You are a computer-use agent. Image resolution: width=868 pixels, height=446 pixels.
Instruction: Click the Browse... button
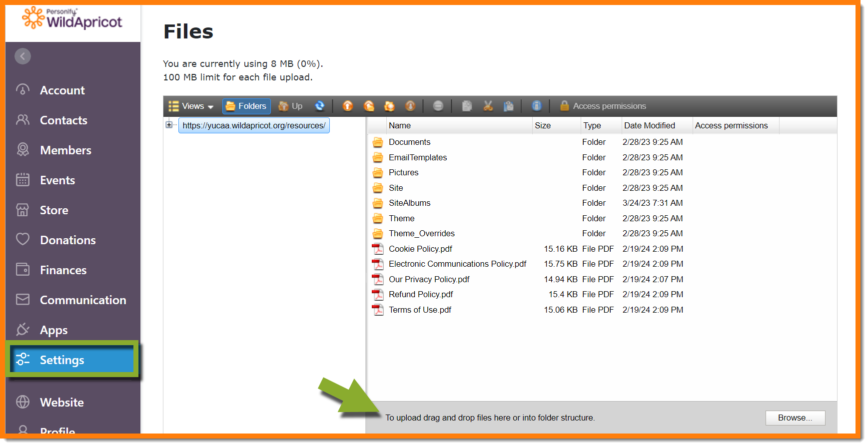795,418
